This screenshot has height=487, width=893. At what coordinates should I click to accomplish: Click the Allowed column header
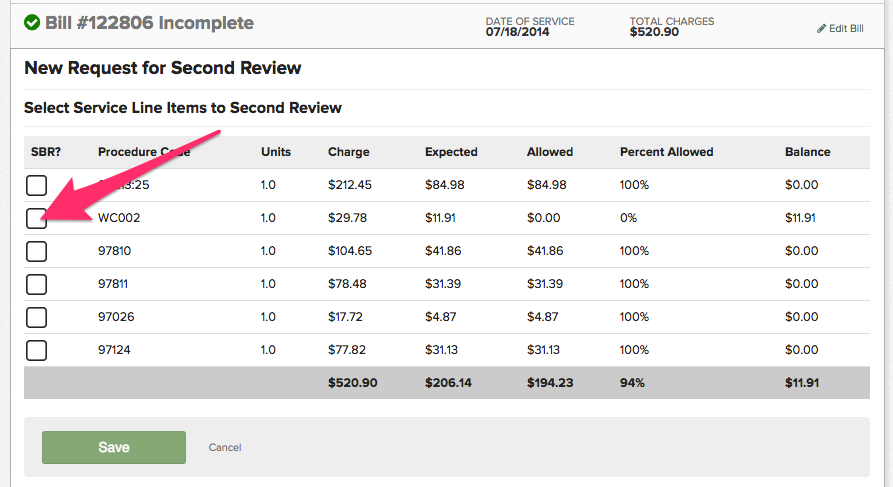(x=549, y=152)
